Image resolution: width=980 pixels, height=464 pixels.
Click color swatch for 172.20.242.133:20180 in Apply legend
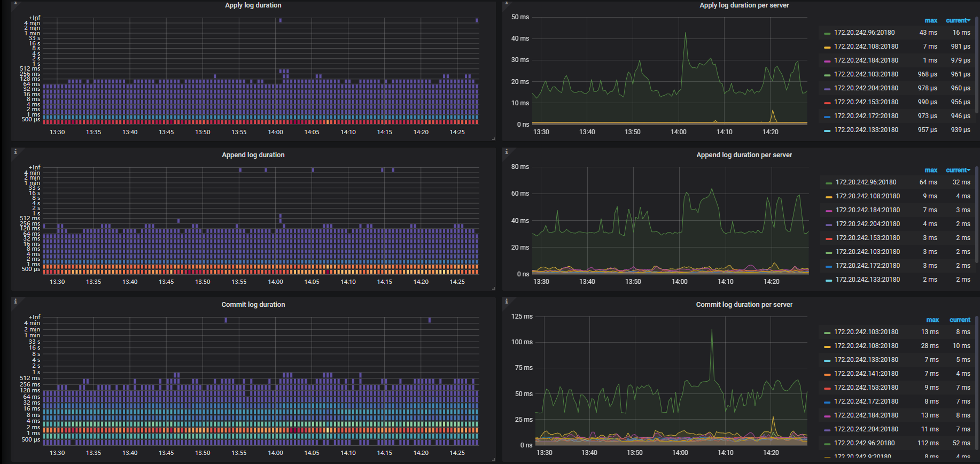pyautogui.click(x=827, y=130)
